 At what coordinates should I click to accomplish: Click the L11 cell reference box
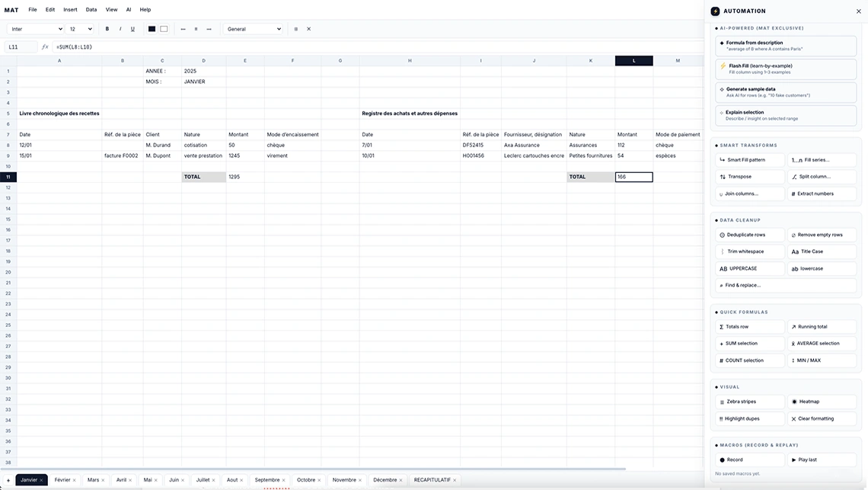21,47
